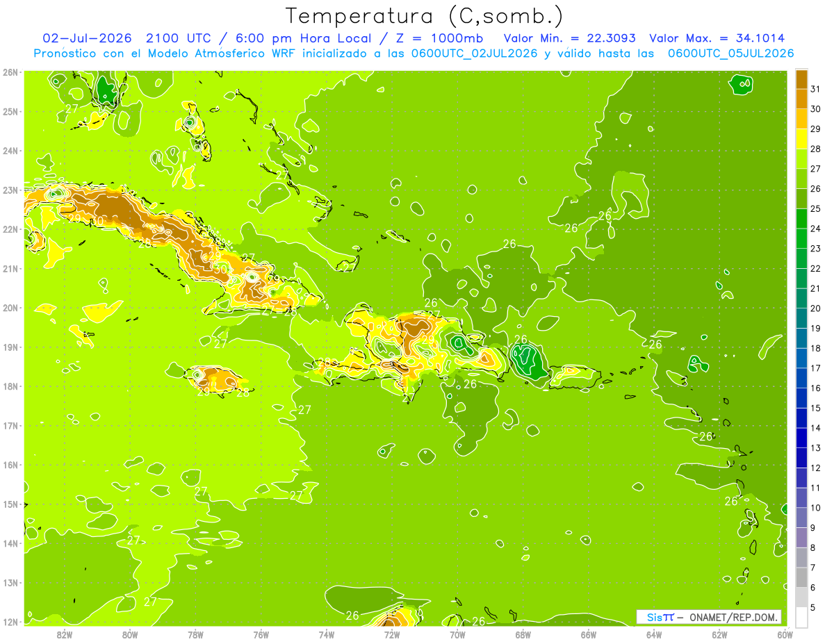Click the "ONAMET/REP.DOM." credit label
834x644 pixels.
(x=734, y=617)
